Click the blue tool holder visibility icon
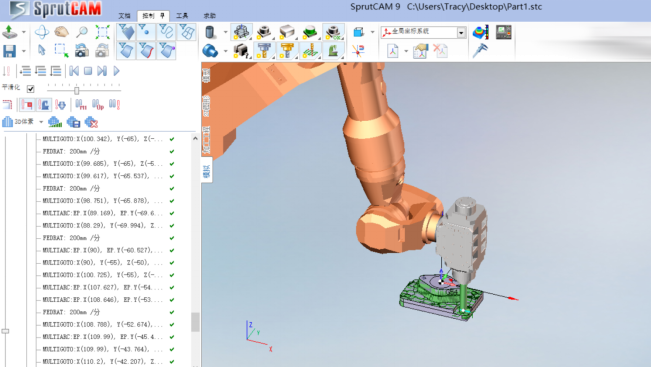The width and height of the screenshot is (652, 367). click(264, 51)
